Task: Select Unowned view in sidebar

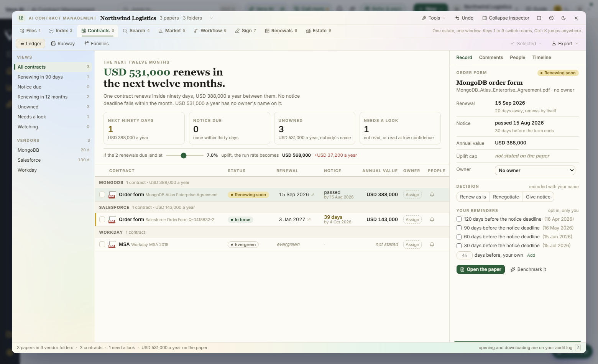Action: click(x=53, y=107)
